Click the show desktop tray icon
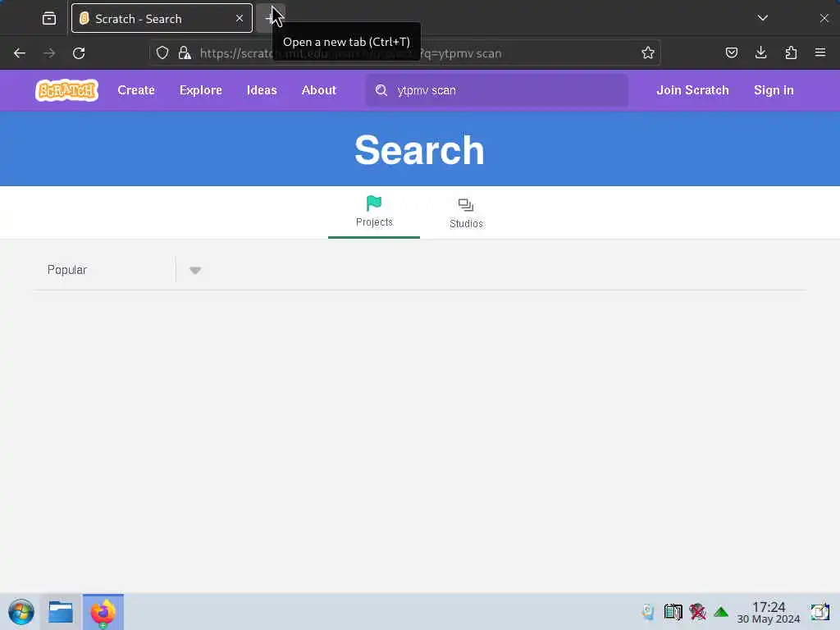840x630 pixels. pos(819,612)
